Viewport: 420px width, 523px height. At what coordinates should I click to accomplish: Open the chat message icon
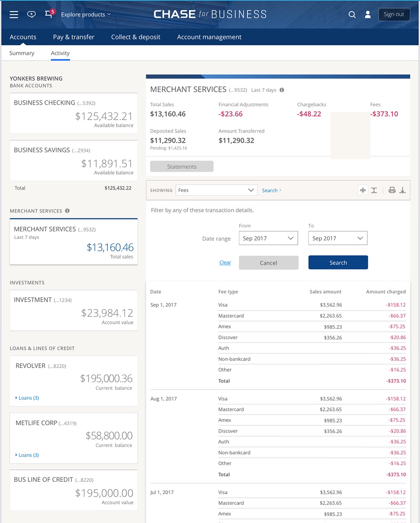[x=31, y=14]
